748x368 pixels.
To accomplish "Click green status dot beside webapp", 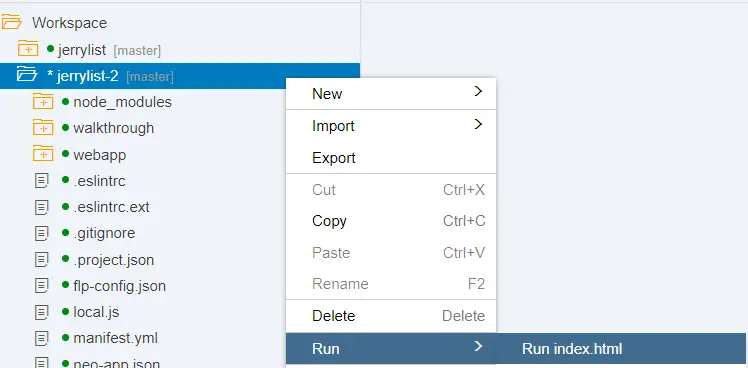I will (66, 154).
